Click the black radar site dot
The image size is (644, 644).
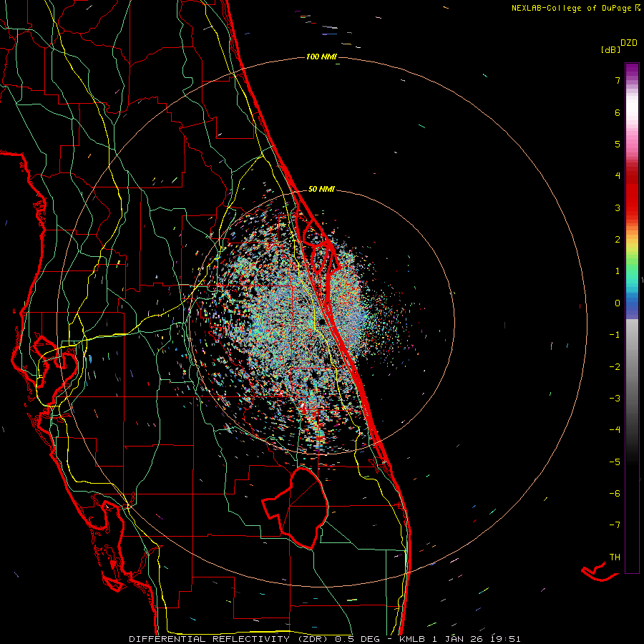tap(322, 323)
